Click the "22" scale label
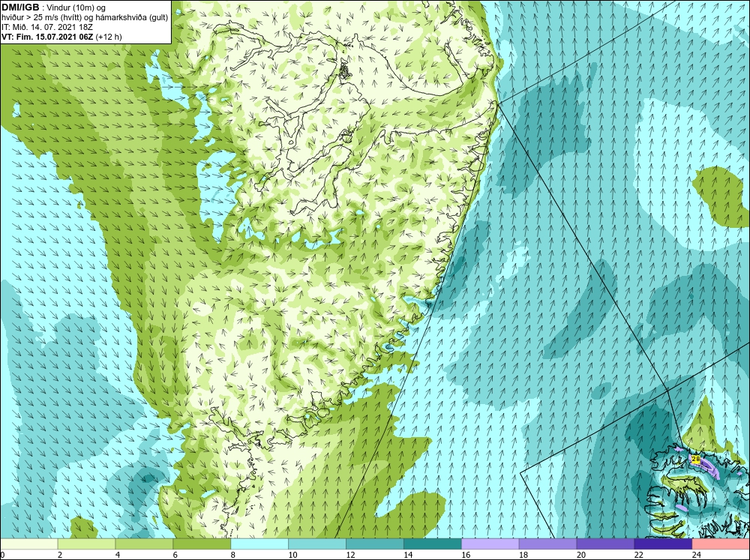The image size is (750, 560). click(x=638, y=555)
